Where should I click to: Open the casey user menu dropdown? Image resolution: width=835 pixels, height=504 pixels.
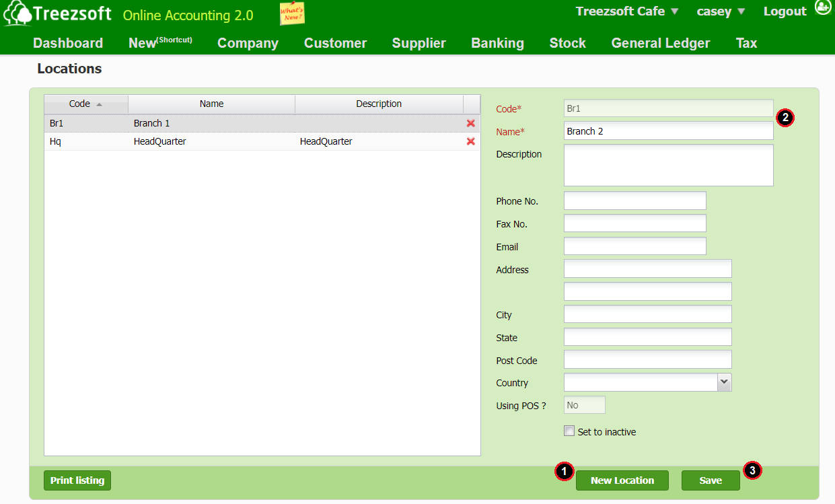[719, 11]
